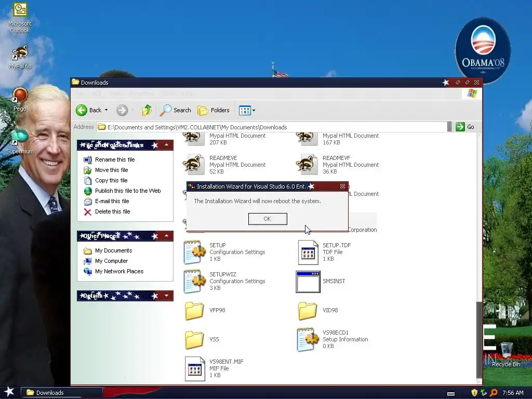Click the Downloads taskbar button
This screenshot has height=399, width=532.
pyautogui.click(x=62, y=393)
